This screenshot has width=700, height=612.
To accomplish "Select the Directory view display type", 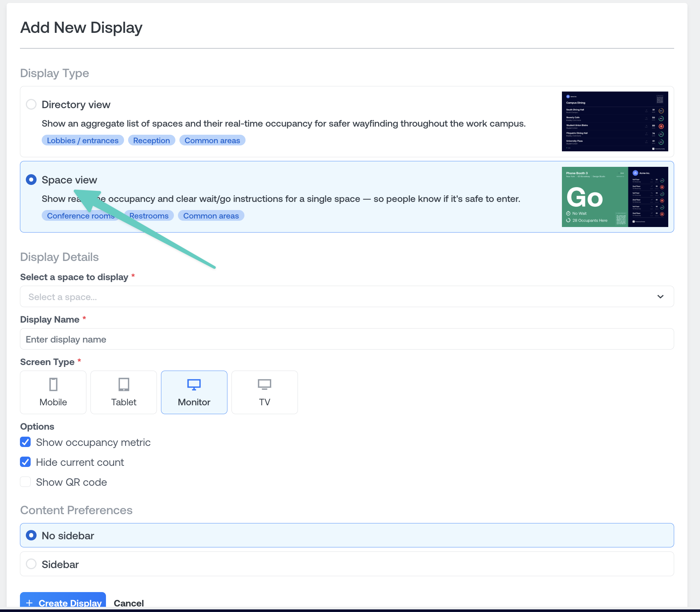I will pos(31,104).
